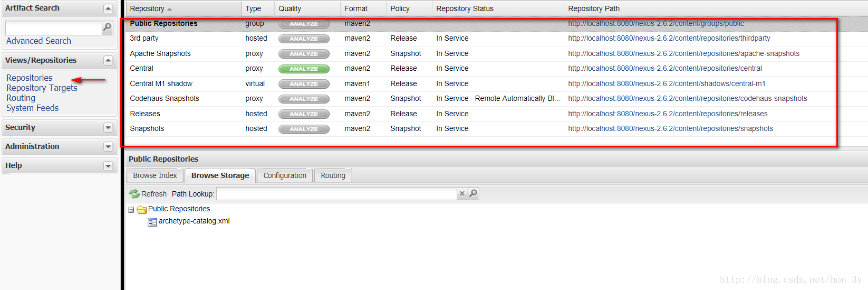Select archetype-catalog.xml in the storage tree
The width and height of the screenshot is (868, 290).
point(194,221)
